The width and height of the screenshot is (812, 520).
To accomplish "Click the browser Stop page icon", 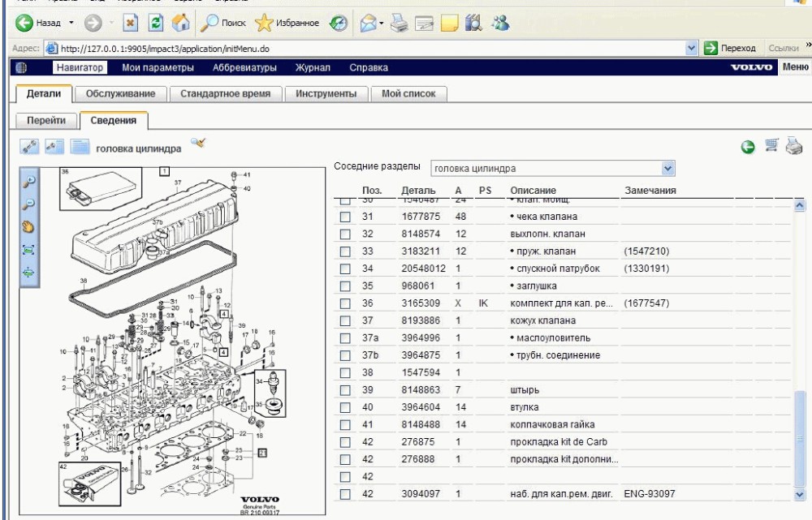I will pos(131,23).
